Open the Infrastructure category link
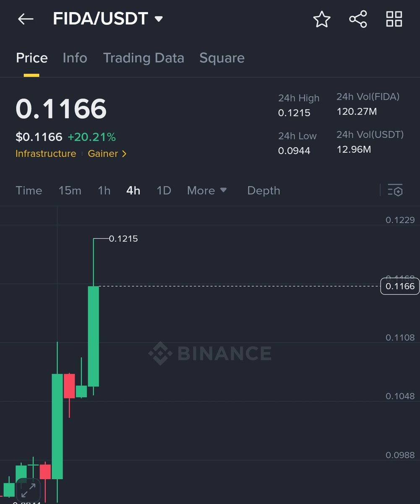420x504 pixels. [x=46, y=154]
